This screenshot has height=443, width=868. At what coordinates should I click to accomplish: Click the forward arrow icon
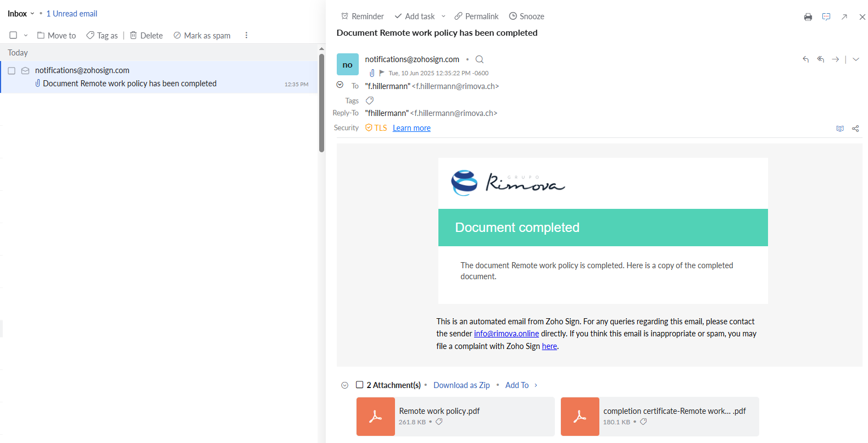(835, 59)
